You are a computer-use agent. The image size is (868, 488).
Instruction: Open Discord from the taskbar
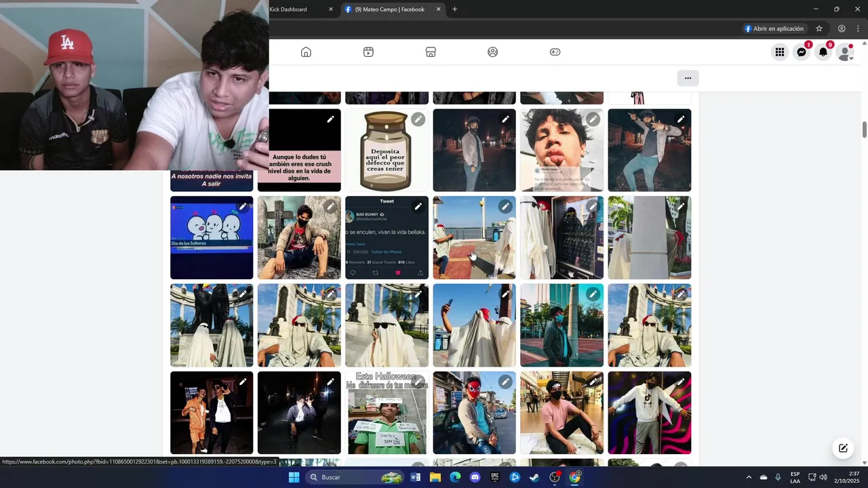(475, 477)
